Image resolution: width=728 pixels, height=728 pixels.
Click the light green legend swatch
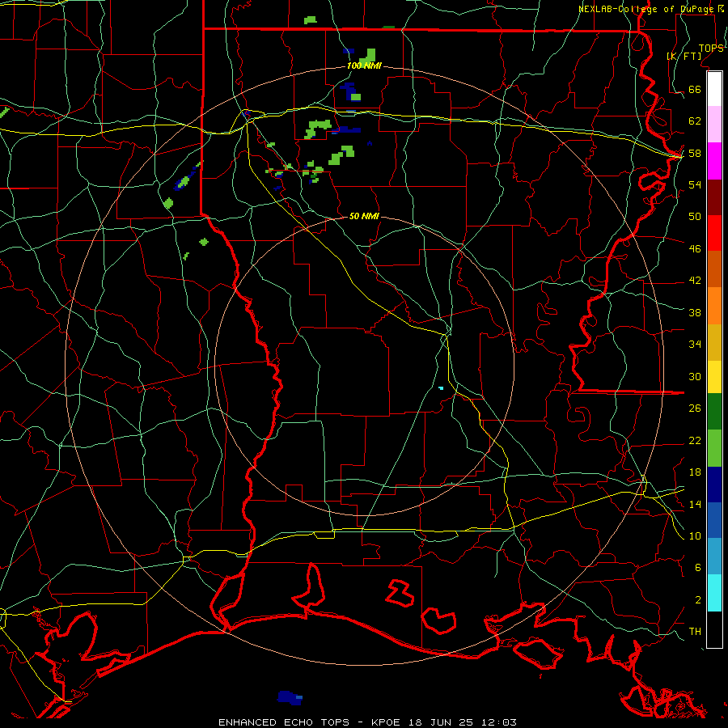[714, 448]
